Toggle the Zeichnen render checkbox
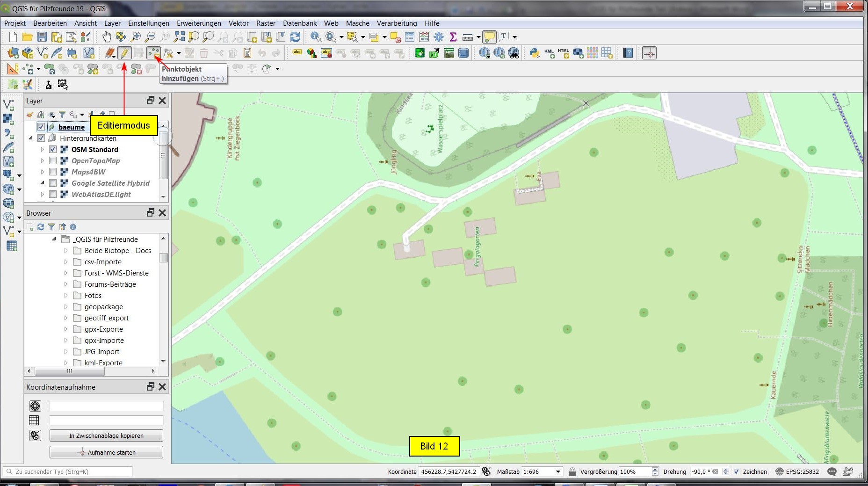This screenshot has height=486, width=868. coord(737,471)
